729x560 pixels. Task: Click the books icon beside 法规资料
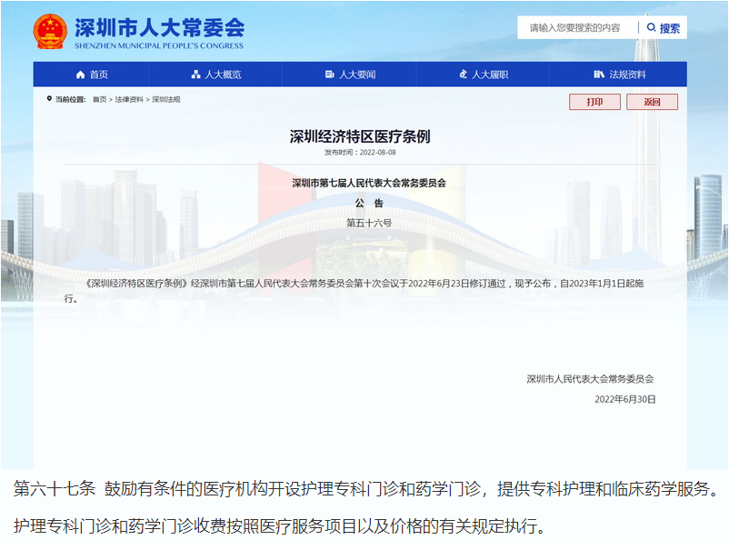(x=598, y=75)
